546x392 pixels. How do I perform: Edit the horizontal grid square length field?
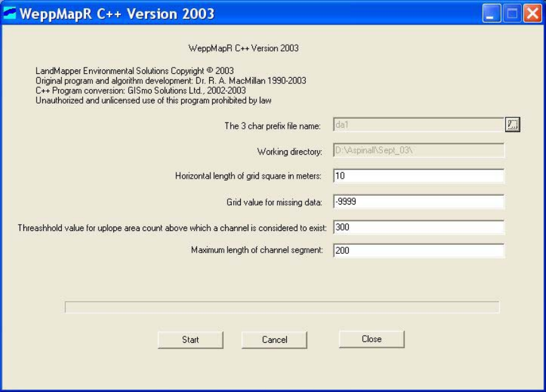pyautogui.click(x=418, y=175)
